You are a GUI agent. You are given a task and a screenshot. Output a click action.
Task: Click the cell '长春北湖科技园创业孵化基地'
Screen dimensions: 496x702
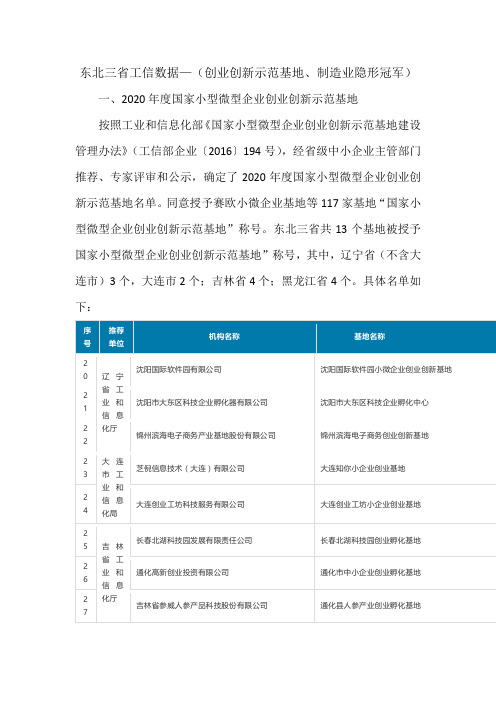click(x=371, y=540)
